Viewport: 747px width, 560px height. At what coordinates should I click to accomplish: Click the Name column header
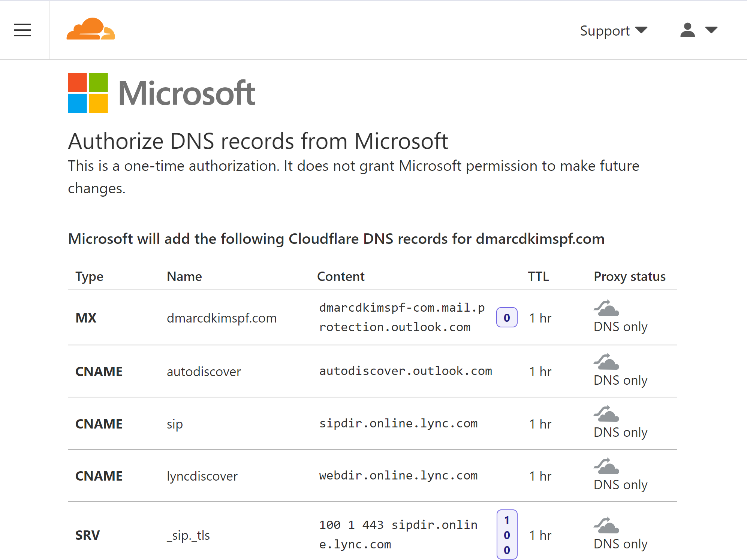pos(184,276)
